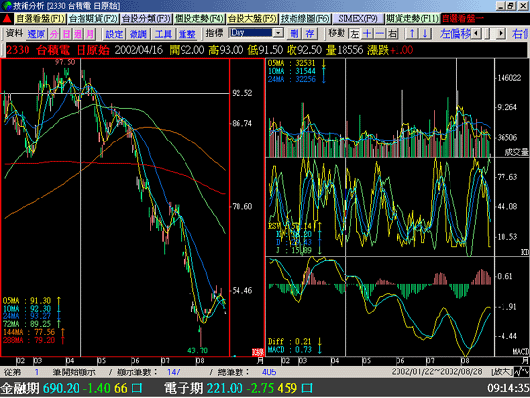Switch to the 自選看盤(F1) tab

(40, 19)
